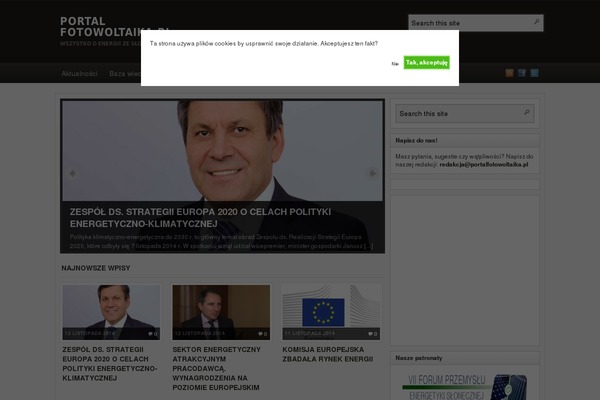600x400 pixels.
Task: Open the Twitter icon in navigation bar
Action: [x=534, y=73]
